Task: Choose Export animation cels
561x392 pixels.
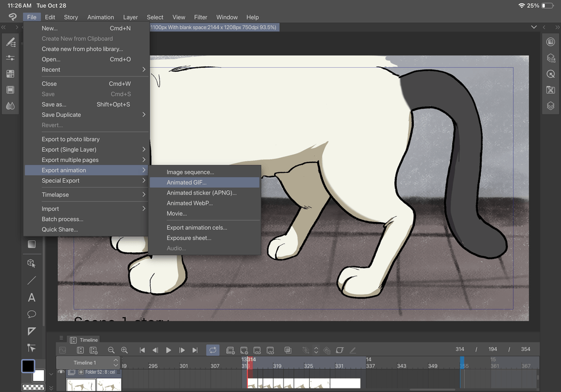Action: coord(205,227)
